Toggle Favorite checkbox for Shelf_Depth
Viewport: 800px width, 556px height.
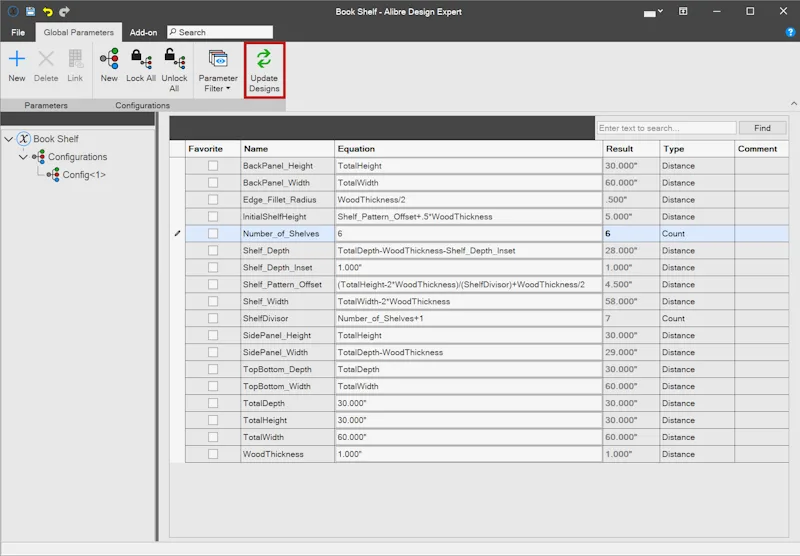(x=213, y=250)
